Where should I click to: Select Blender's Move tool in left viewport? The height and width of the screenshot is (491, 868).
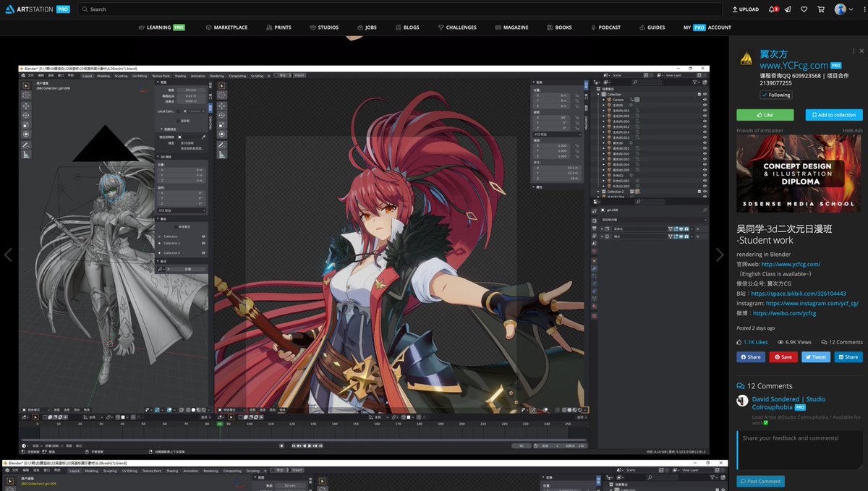point(26,106)
